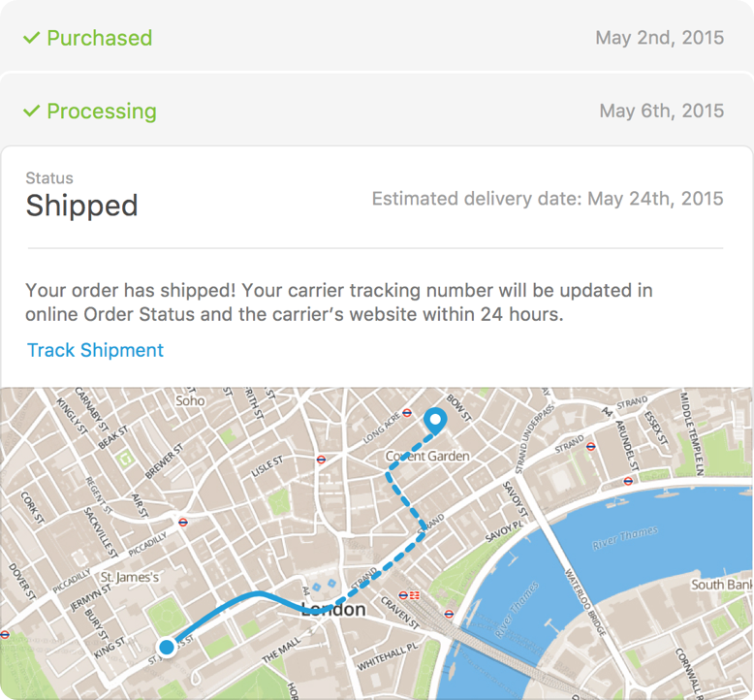Click the Underground icon below Arundel St
Viewport: 754px width, 700px height.
point(629,479)
